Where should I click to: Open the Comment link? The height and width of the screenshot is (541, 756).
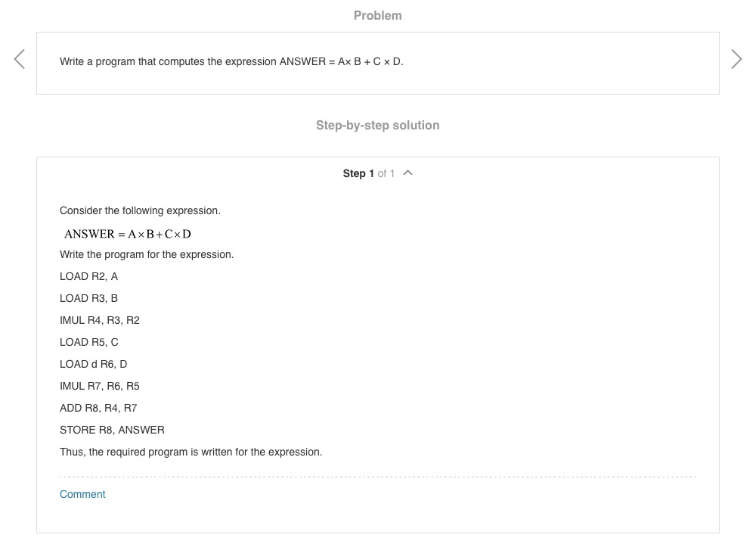82,494
